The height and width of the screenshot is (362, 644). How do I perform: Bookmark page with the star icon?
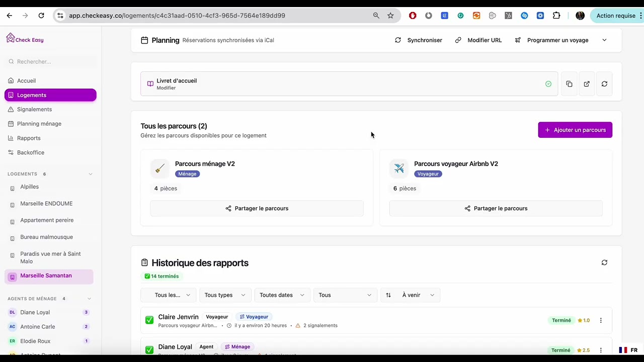coord(390,16)
